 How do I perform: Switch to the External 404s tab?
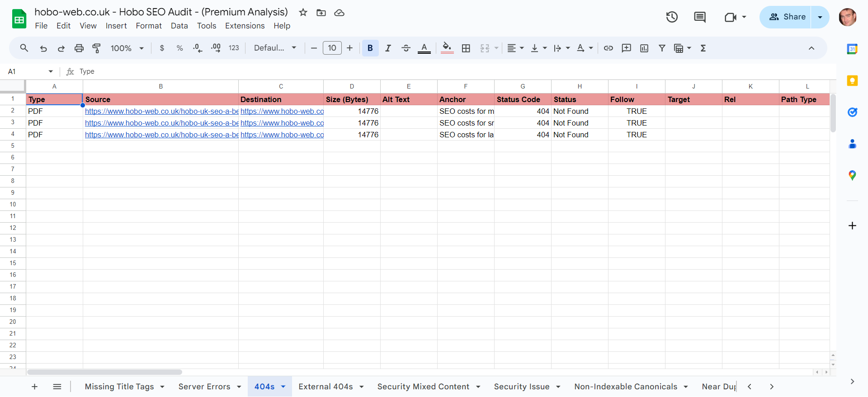point(325,387)
